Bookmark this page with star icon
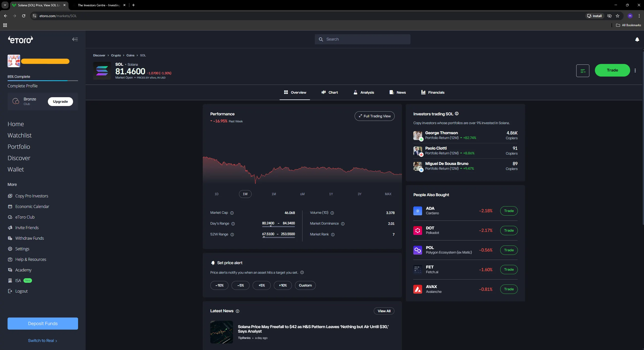The width and height of the screenshot is (644, 350). click(x=618, y=16)
